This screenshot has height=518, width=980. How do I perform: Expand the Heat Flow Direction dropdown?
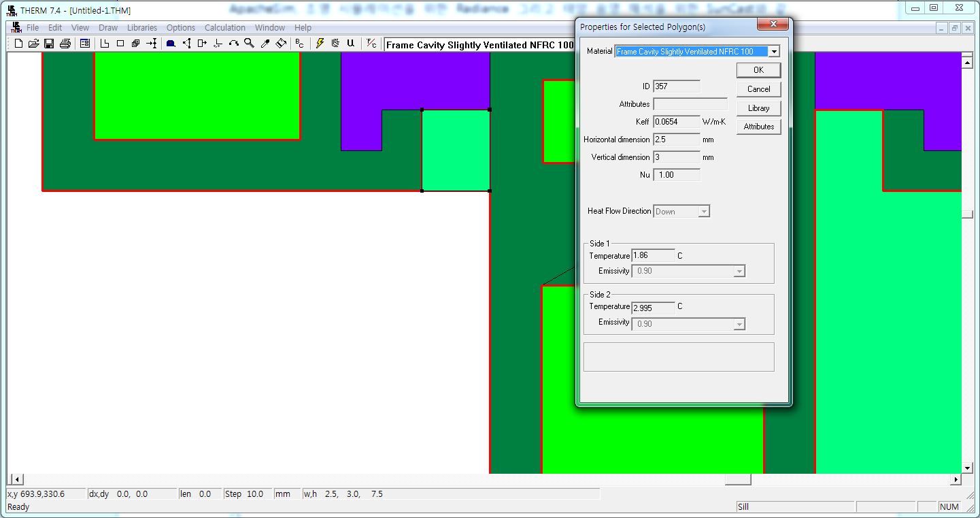(x=704, y=212)
